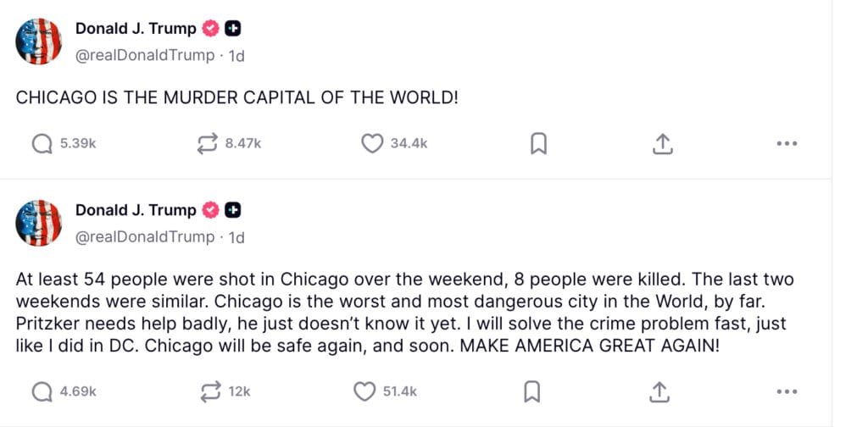Open @realDonaldTrump handle on first post

coord(145,55)
